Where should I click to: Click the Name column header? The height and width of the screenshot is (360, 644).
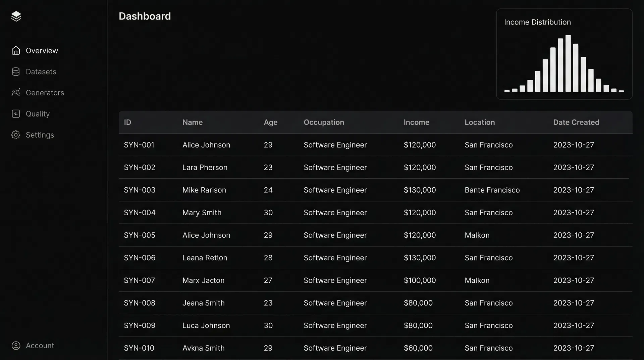click(x=193, y=122)
